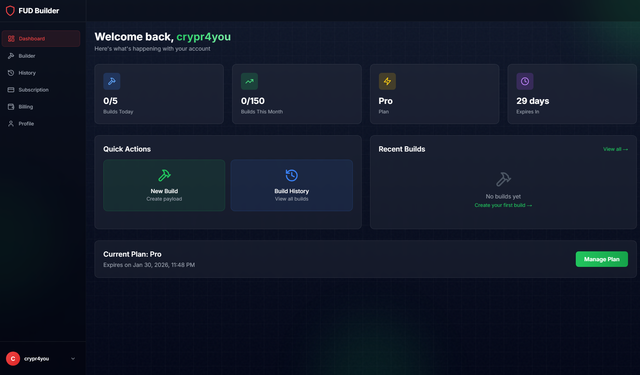The width and height of the screenshot is (640, 375).
Task: Click the Profile person icon in sidebar
Action: [11, 124]
